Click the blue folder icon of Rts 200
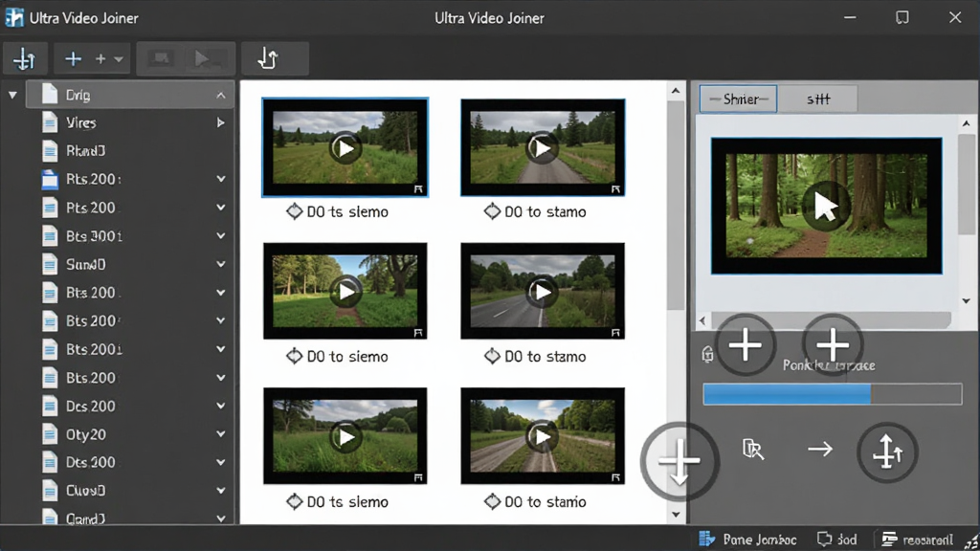Image resolution: width=980 pixels, height=551 pixels. [x=50, y=179]
